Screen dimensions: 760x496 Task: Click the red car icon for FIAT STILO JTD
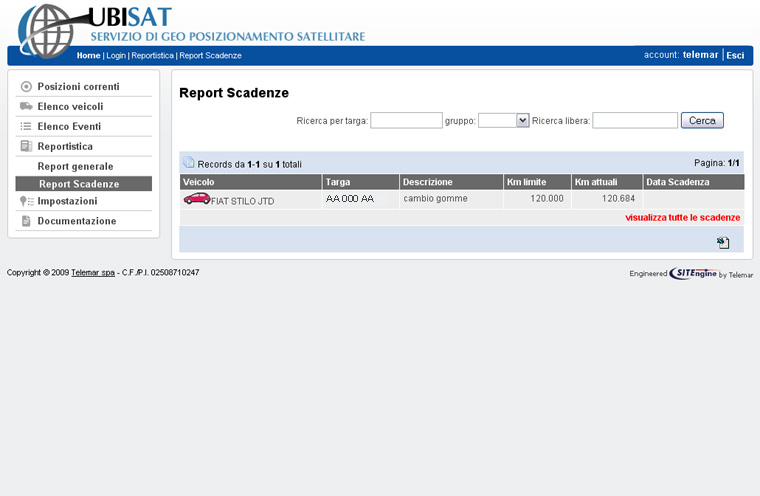coord(197,198)
